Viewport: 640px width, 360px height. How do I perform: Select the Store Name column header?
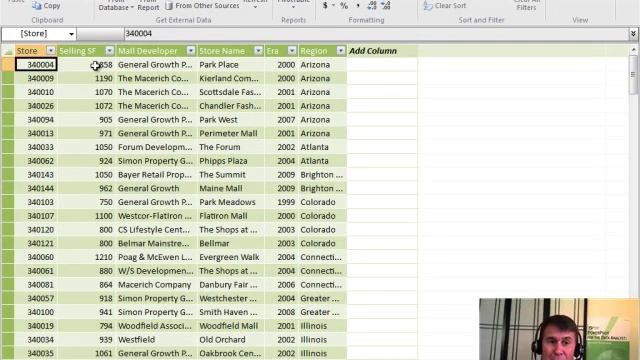[222, 51]
